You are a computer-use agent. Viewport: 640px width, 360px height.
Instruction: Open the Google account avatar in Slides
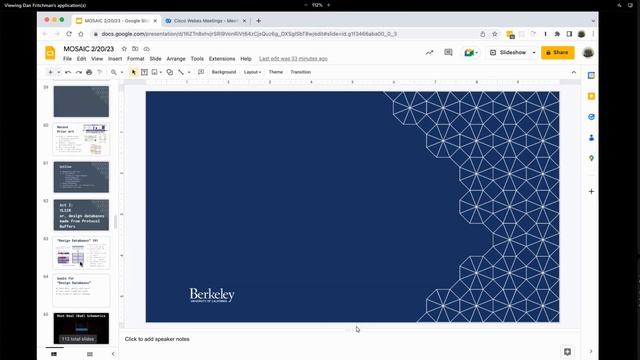(x=588, y=53)
